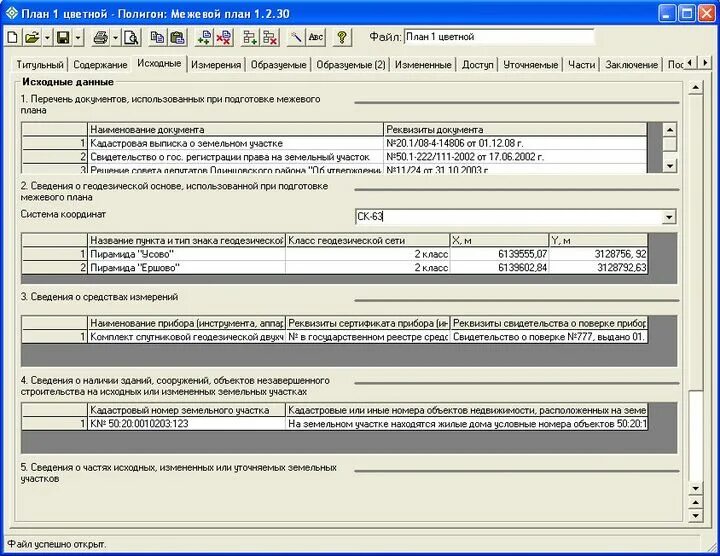
Task: Delete a table row with the red cross icon
Action: (x=270, y=37)
